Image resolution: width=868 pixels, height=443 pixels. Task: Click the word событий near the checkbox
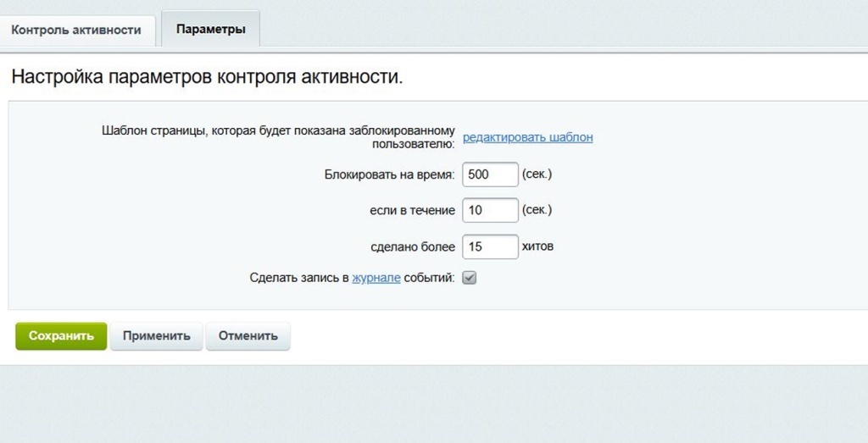click(429, 278)
